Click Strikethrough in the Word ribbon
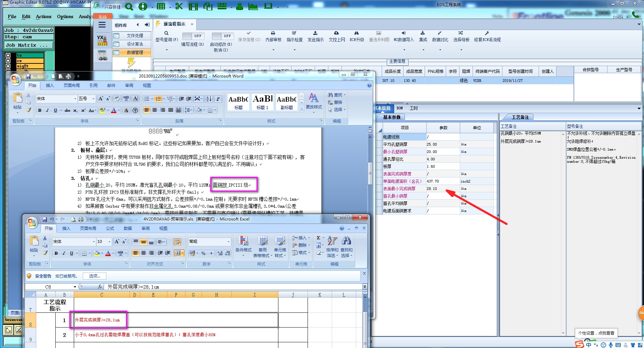Screen dimensions: 644x348 67,110
